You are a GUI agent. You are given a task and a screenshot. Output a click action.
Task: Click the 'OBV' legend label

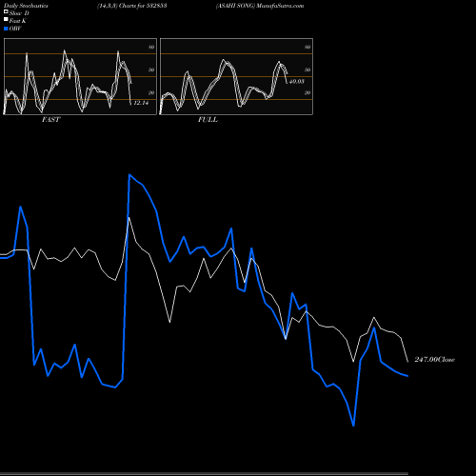coord(15,29)
